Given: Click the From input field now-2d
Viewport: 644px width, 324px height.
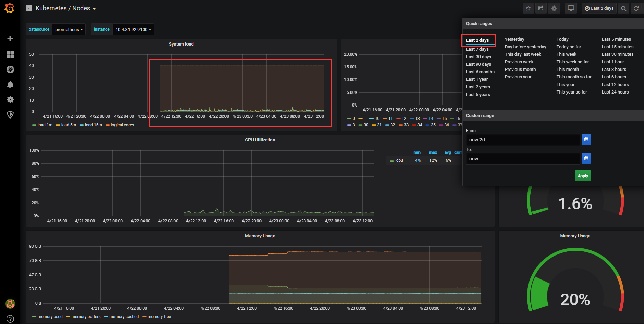Looking at the screenshot, I should pyautogui.click(x=523, y=140).
